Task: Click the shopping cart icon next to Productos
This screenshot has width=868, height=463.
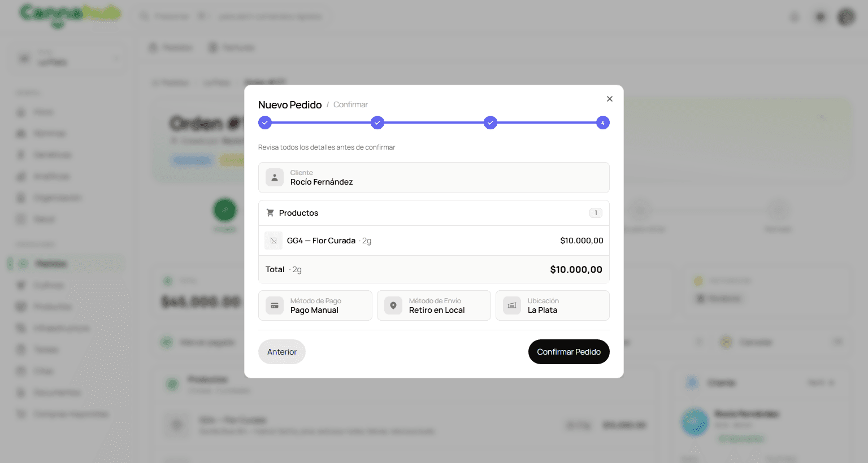Action: coord(270,213)
